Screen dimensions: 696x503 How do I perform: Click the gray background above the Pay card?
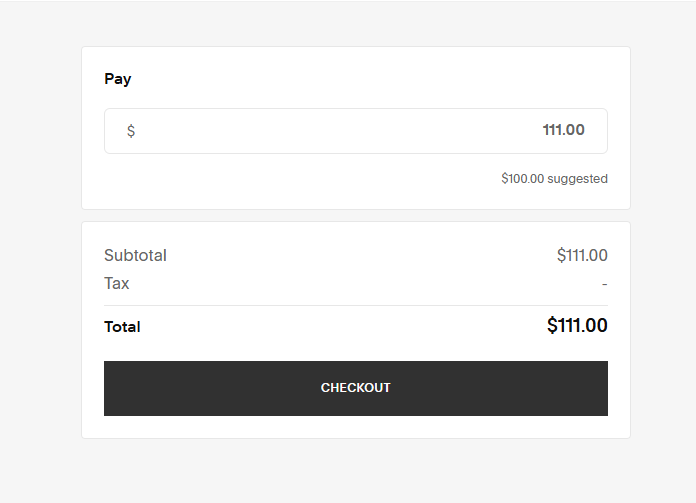(355, 24)
